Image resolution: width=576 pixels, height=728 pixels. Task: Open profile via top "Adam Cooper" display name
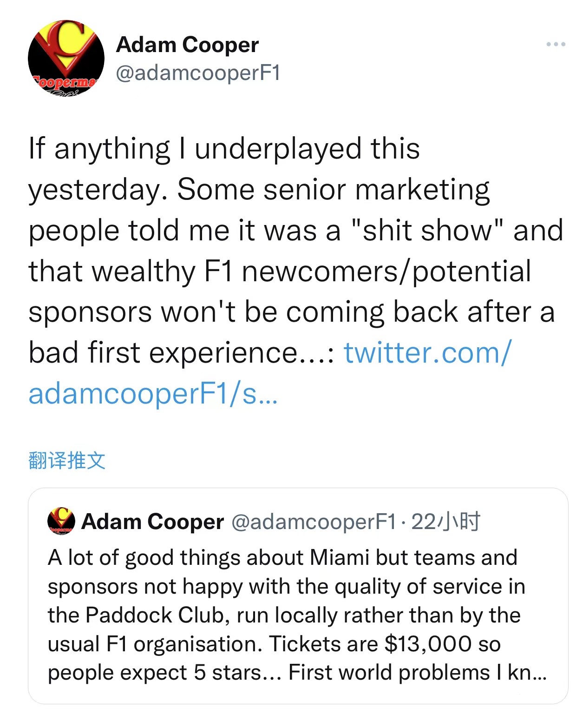point(187,45)
